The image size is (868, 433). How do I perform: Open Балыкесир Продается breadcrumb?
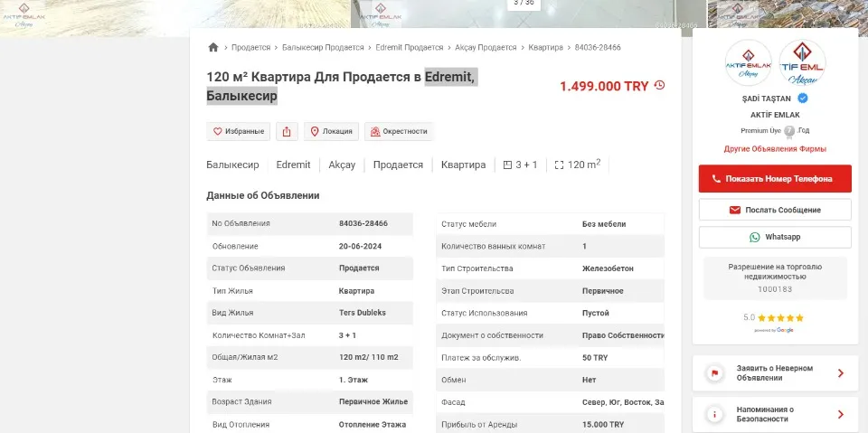click(323, 48)
